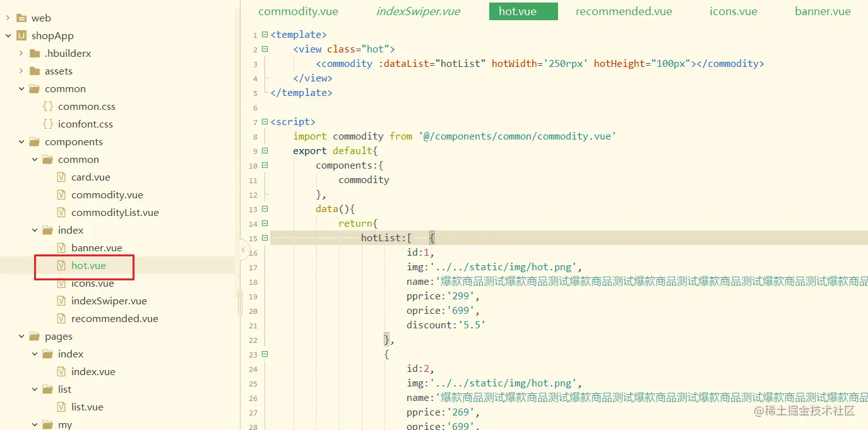This screenshot has width=868, height=430.
Task: Open list.vue under pages
Action: (x=87, y=407)
